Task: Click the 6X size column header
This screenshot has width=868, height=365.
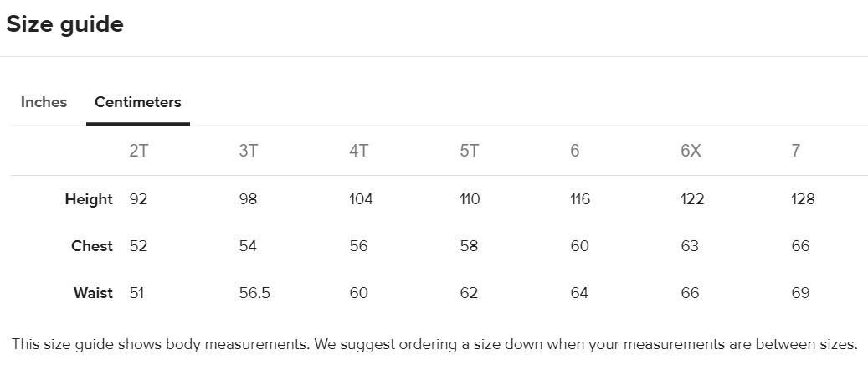Action: (x=691, y=151)
